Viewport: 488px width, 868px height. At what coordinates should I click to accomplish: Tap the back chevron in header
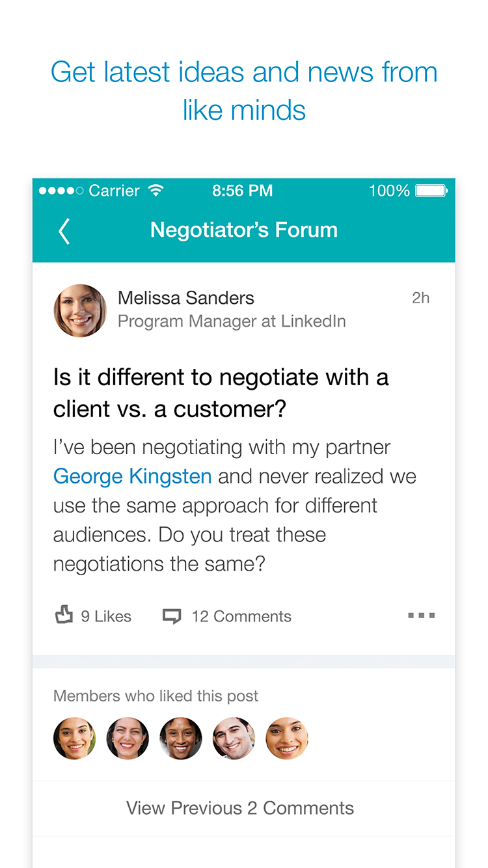point(64,231)
